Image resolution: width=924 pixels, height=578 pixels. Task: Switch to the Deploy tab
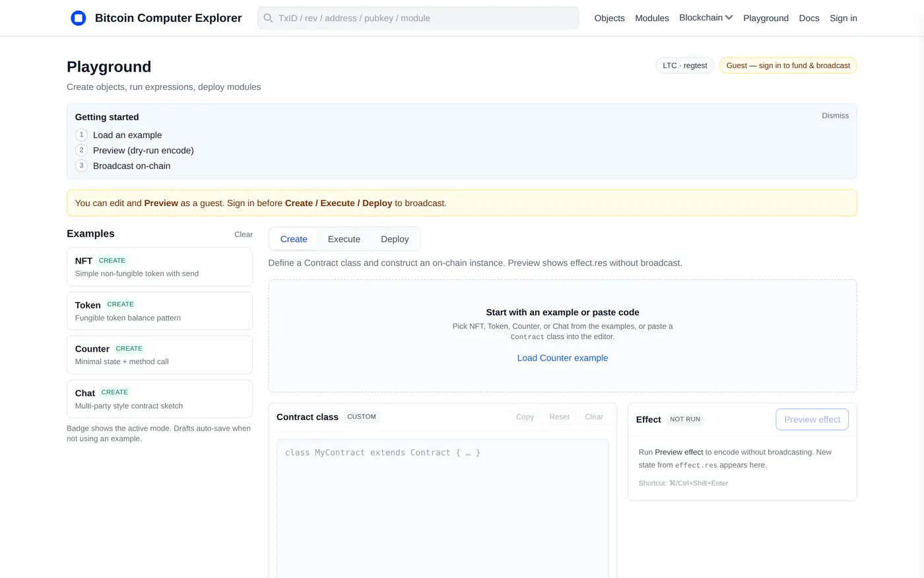click(395, 239)
